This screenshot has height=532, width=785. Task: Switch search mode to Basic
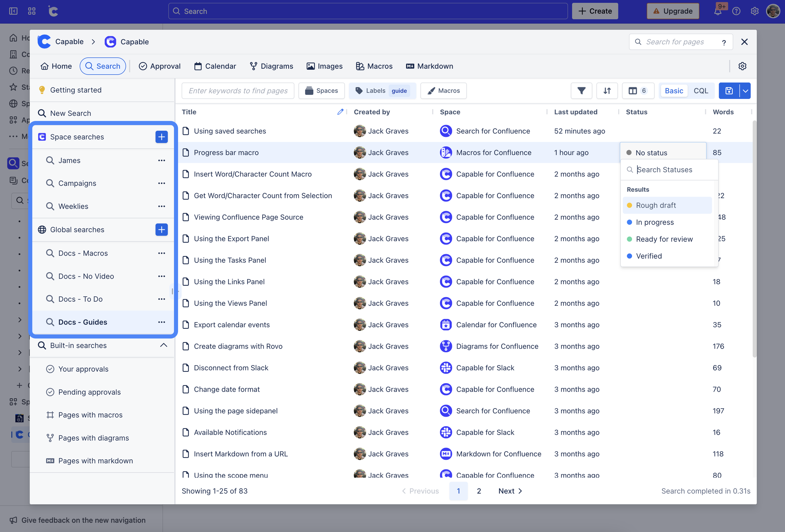tap(674, 90)
